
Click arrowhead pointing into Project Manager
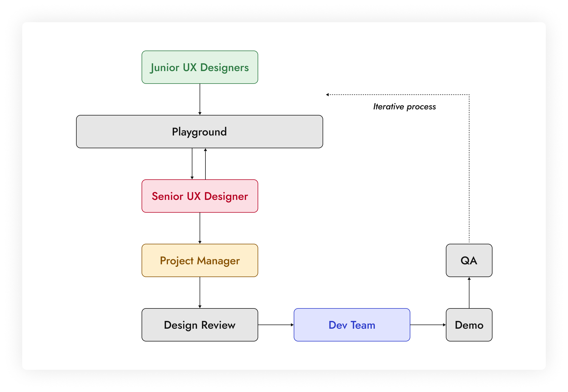point(200,242)
